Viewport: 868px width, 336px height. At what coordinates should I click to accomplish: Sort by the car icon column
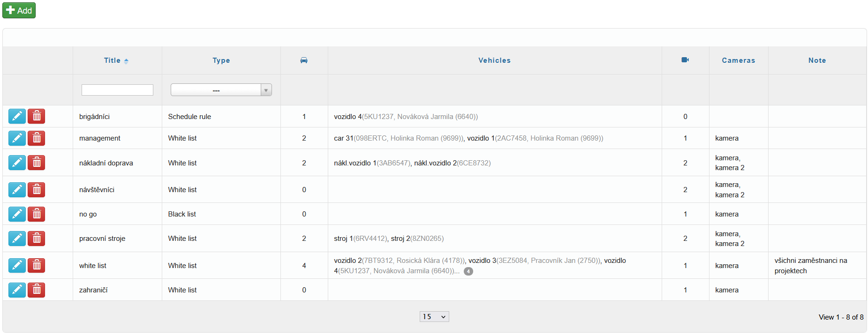(304, 60)
